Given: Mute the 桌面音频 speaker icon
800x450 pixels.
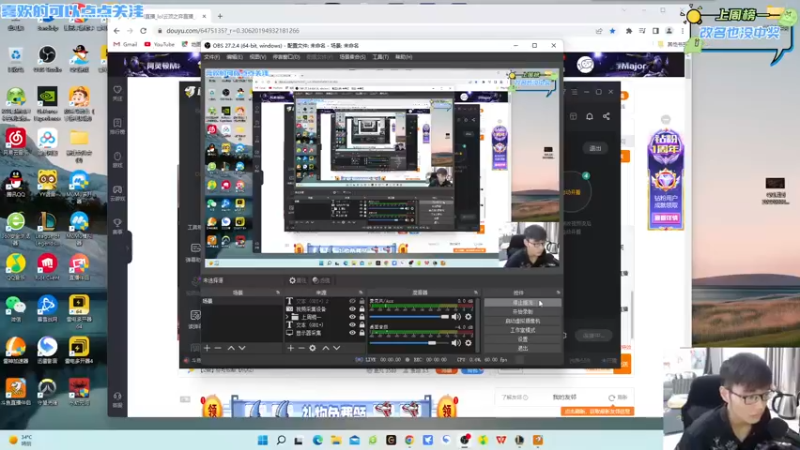Looking at the screenshot, I should 456,343.
